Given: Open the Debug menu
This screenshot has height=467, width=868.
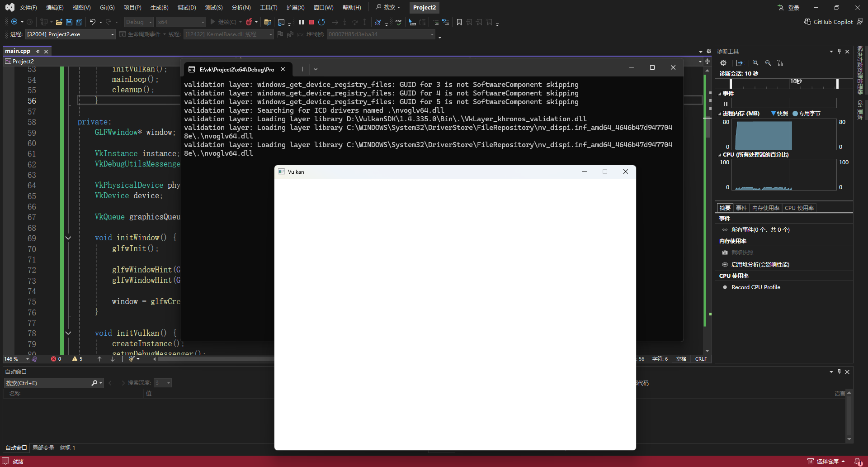Looking at the screenshot, I should pyautogui.click(x=187, y=7).
